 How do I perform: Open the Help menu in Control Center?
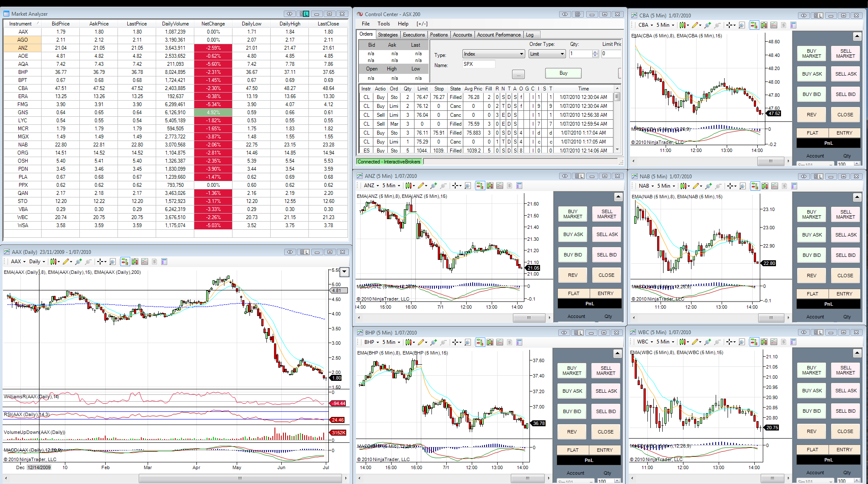(403, 24)
